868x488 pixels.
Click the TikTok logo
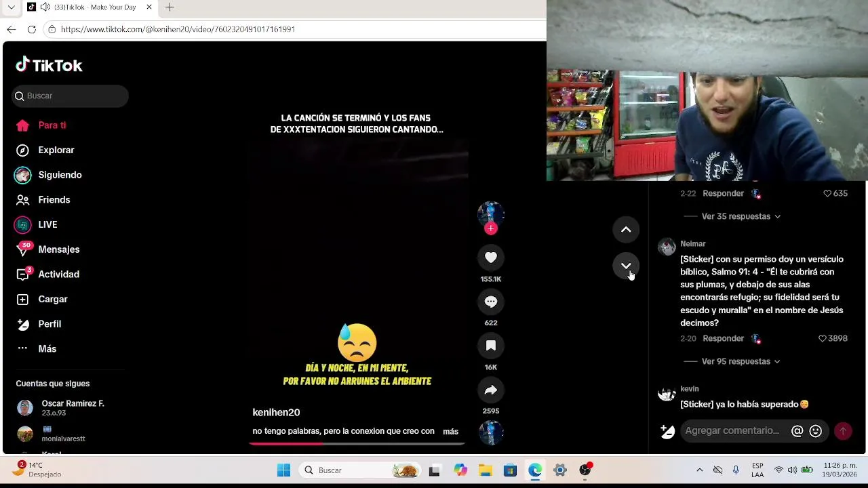pos(49,65)
